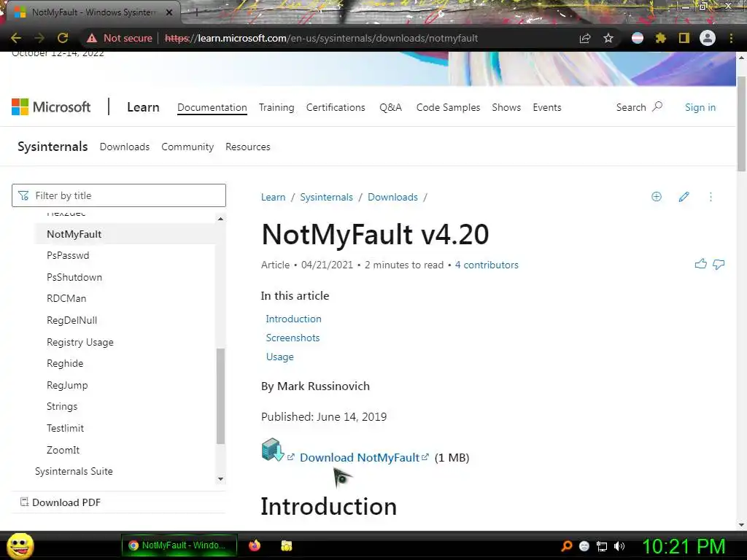The image size is (747, 560).
Task: Click the sidebar scrollbar thumb
Action: [220, 396]
